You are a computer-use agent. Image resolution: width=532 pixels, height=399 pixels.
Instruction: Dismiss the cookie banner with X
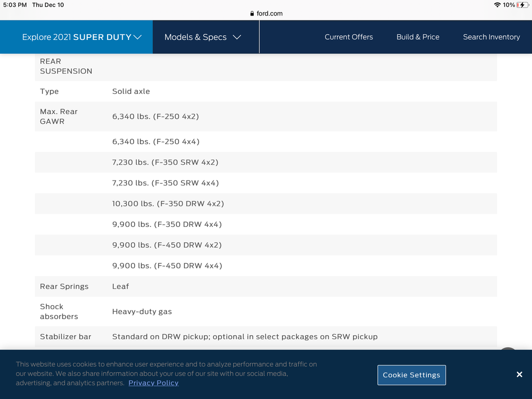click(519, 374)
